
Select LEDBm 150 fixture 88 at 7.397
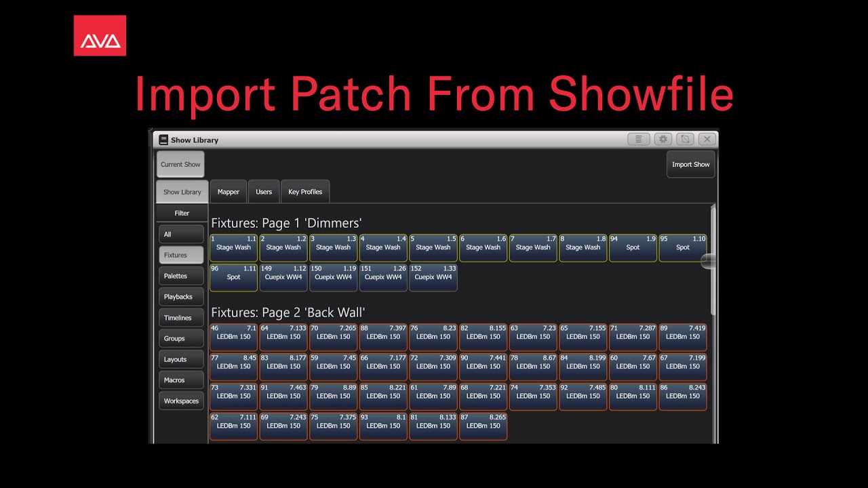(383, 337)
